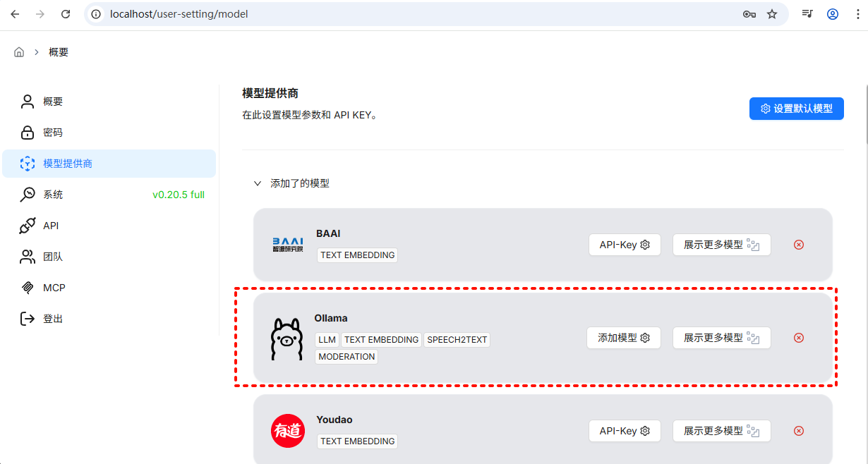This screenshot has width=868, height=464.
Task: Click the Ollama llama logo
Action: click(x=287, y=339)
